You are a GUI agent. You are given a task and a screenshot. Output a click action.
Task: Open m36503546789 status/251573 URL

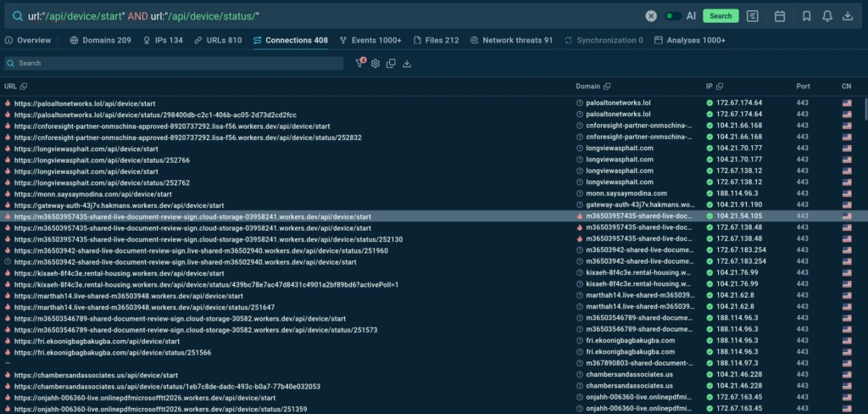pyautogui.click(x=196, y=330)
